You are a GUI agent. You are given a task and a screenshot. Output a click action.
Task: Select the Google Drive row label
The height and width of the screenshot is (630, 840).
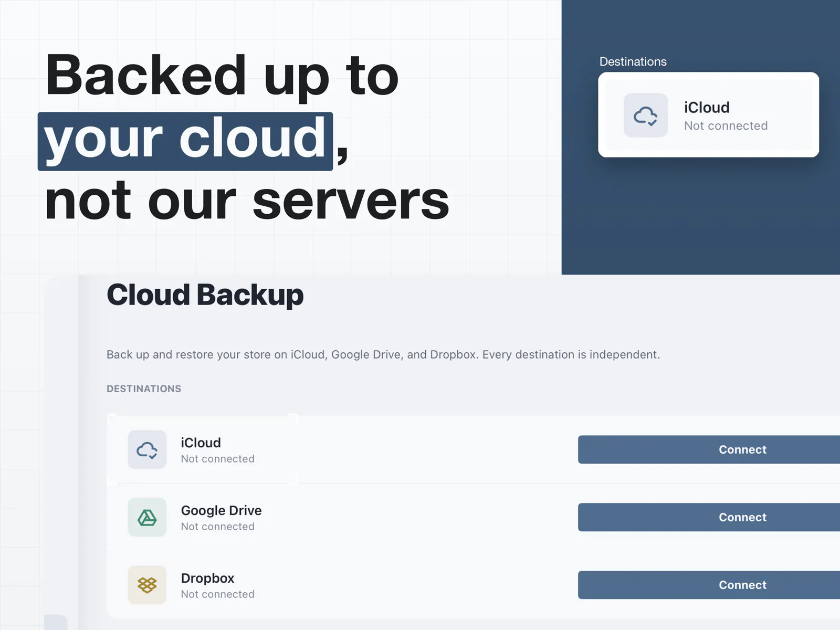pos(221,510)
